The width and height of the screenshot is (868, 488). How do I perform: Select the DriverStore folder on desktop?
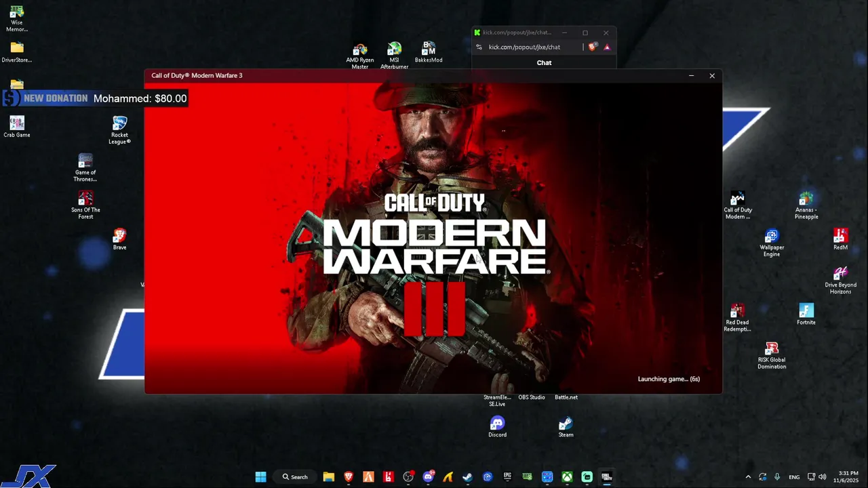pos(17,52)
